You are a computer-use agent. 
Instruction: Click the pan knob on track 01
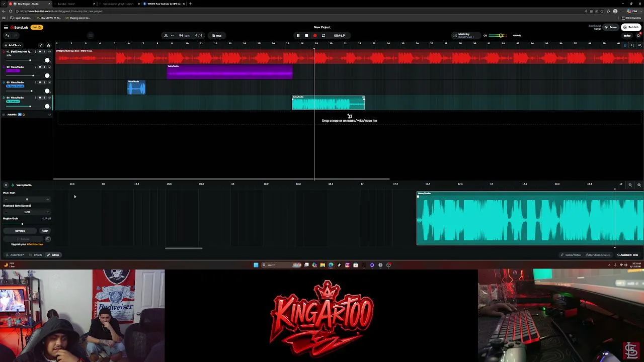click(47, 60)
